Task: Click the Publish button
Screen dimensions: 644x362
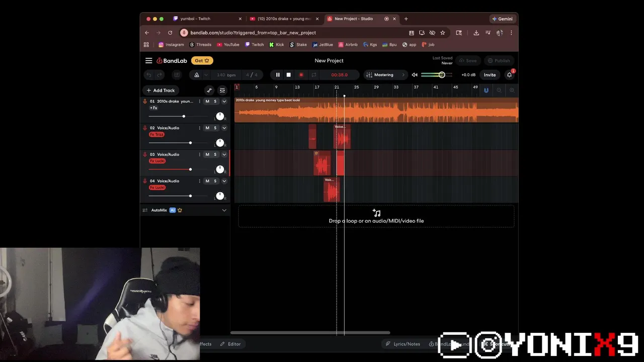Action: (499, 61)
